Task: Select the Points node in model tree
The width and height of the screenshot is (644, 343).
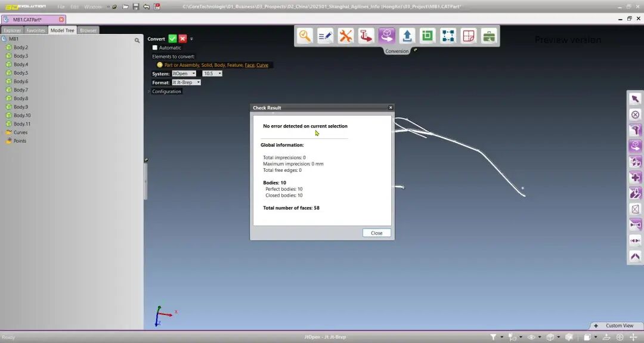Action: pos(20,141)
